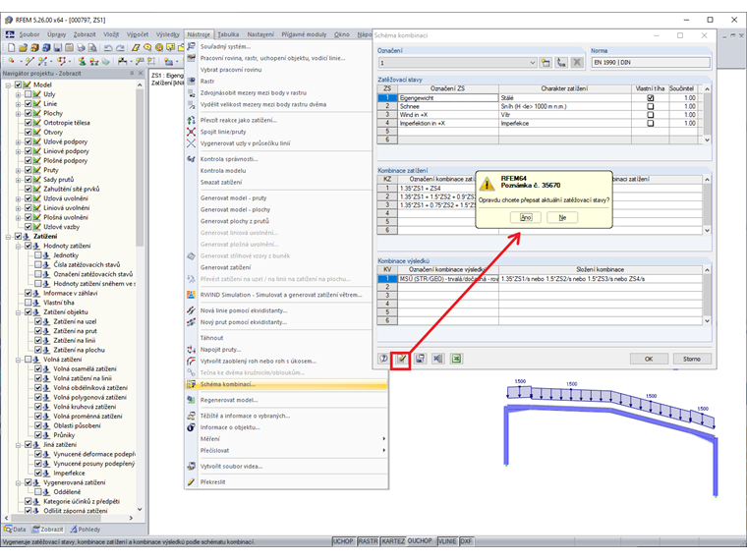Click the Undo arrow icon
Viewport: 747px width, 560px height.
108,47
